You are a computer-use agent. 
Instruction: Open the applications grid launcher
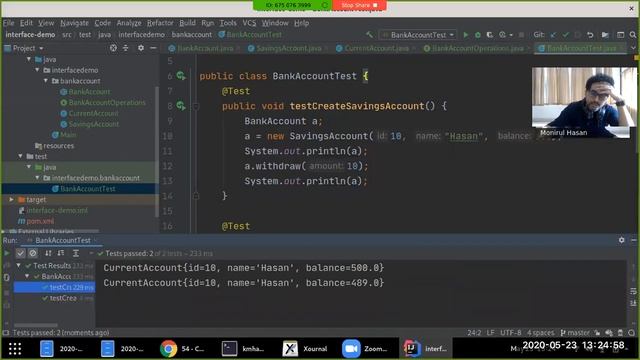[15, 349]
